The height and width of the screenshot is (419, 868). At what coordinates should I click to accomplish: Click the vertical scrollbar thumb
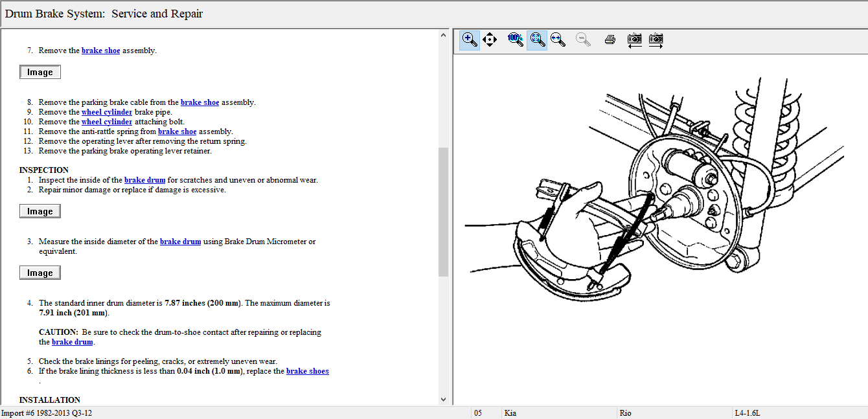click(444, 211)
